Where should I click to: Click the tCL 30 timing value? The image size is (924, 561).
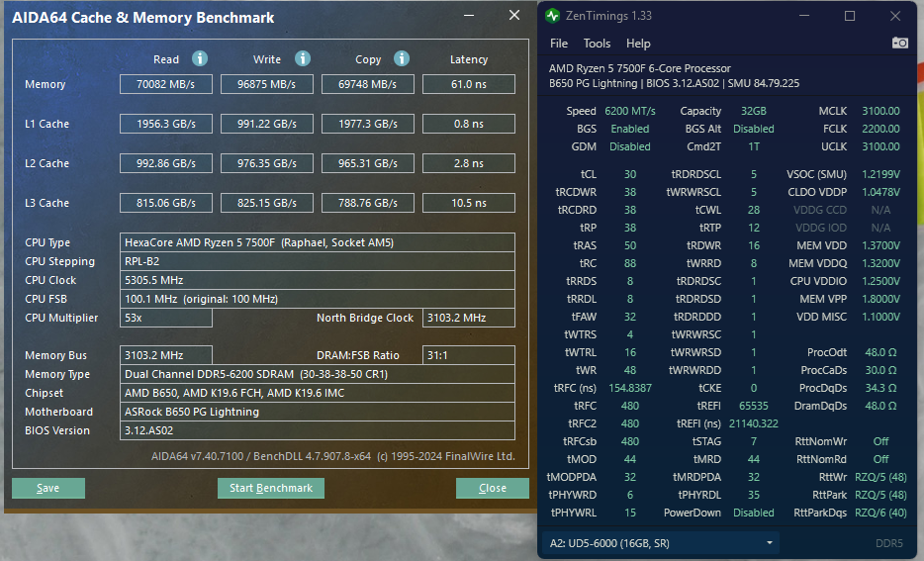pyautogui.click(x=630, y=174)
